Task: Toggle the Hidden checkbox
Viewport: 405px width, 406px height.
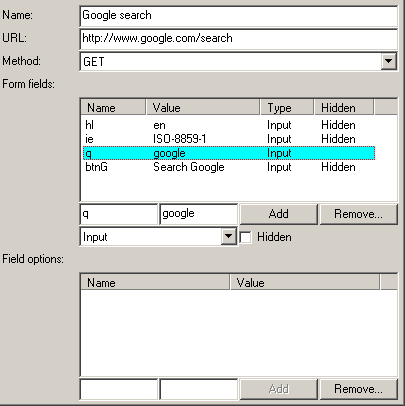Action: click(x=246, y=237)
